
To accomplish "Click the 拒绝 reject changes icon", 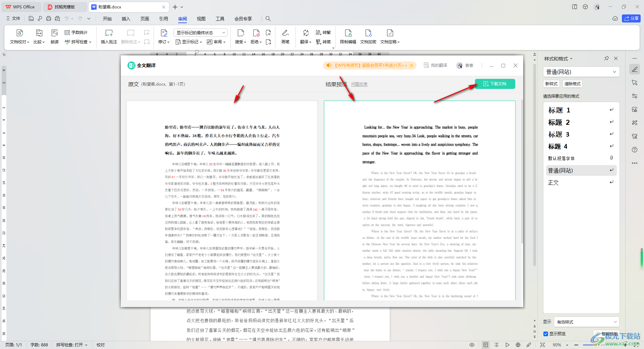I will pos(256,33).
